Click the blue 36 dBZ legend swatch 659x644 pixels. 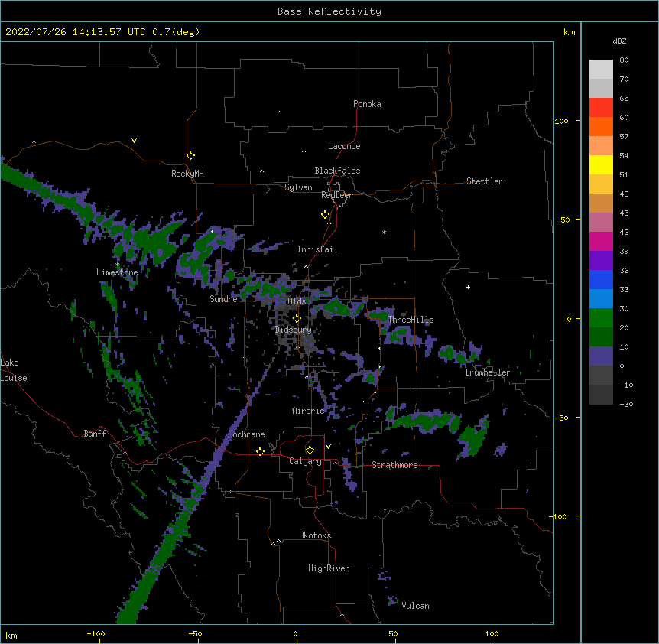601,279
